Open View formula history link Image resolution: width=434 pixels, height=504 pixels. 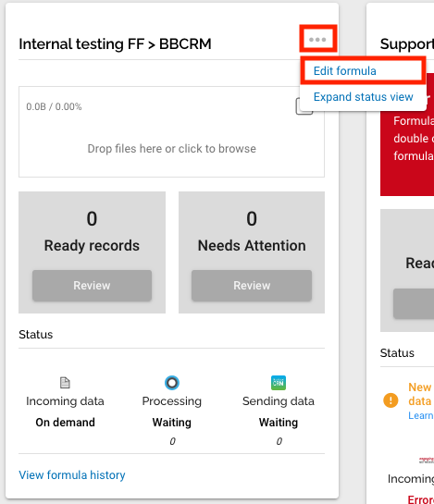(x=72, y=474)
